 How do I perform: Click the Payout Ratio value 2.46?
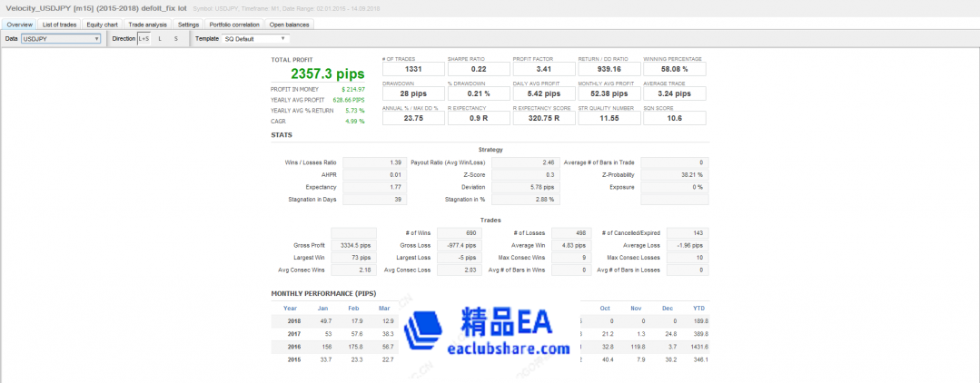tap(526, 162)
